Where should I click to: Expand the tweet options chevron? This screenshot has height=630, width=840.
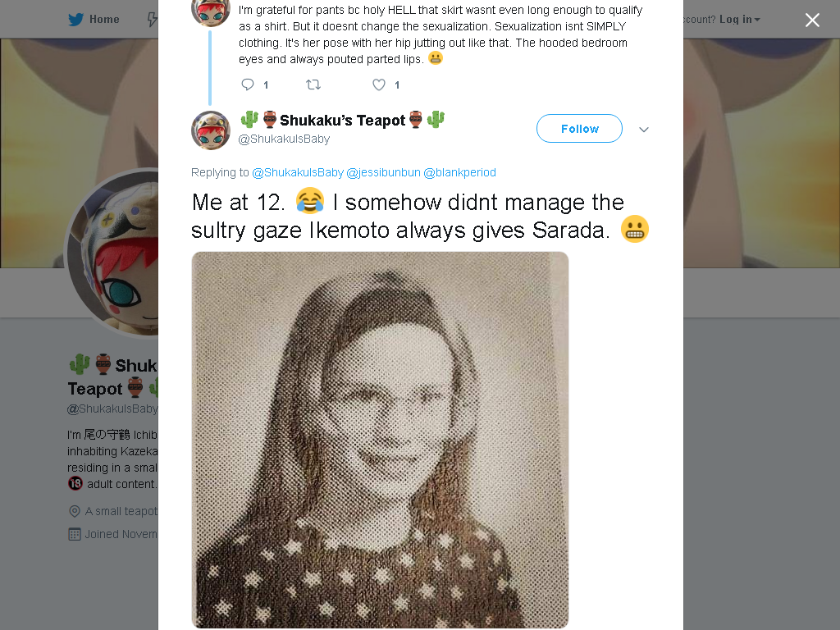pyautogui.click(x=644, y=129)
